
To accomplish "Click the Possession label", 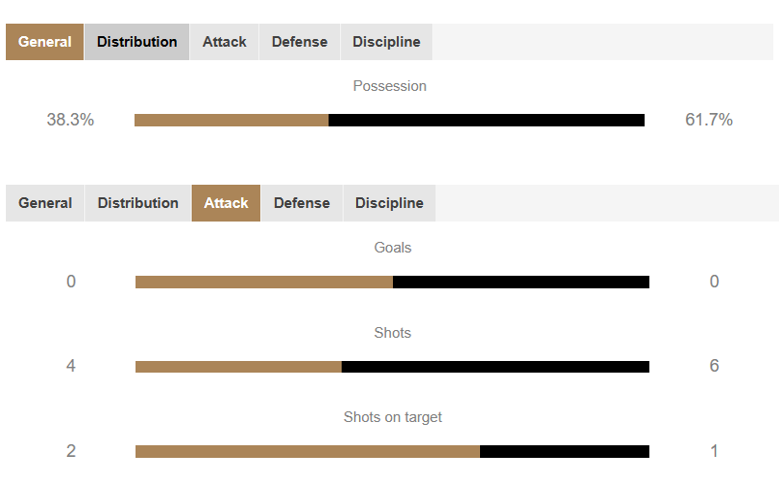I will pos(390,86).
